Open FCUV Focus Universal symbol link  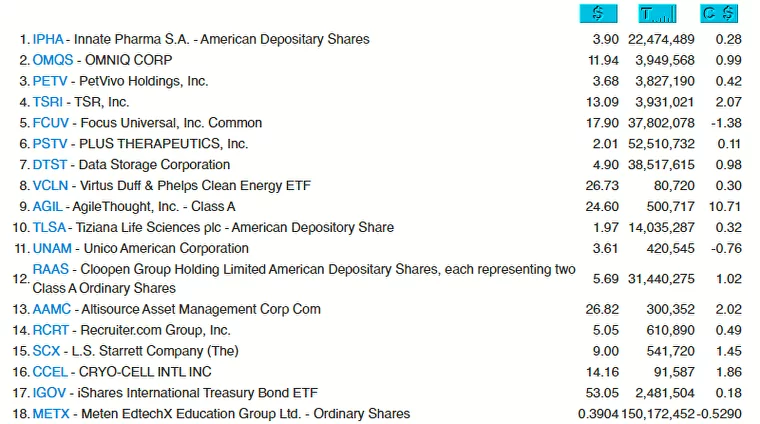(x=51, y=123)
